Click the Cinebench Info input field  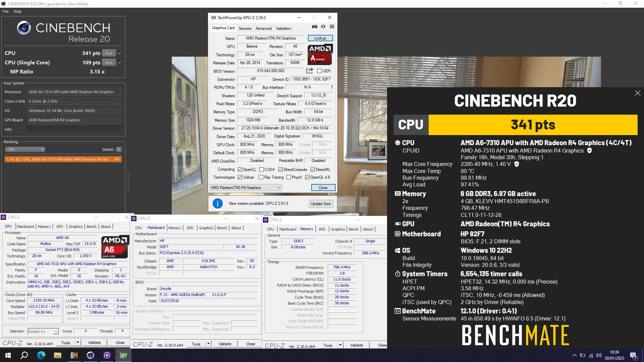(x=74, y=129)
